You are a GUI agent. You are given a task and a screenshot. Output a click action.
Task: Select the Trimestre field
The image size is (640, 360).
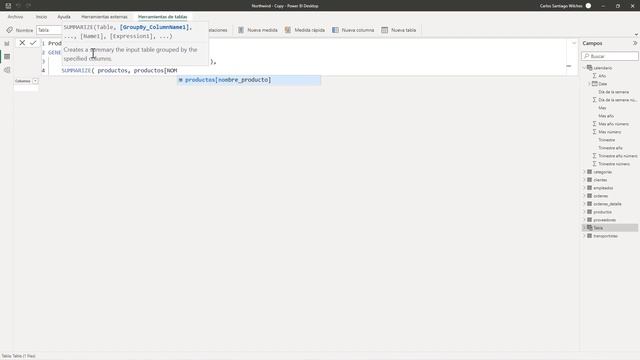pyautogui.click(x=607, y=140)
